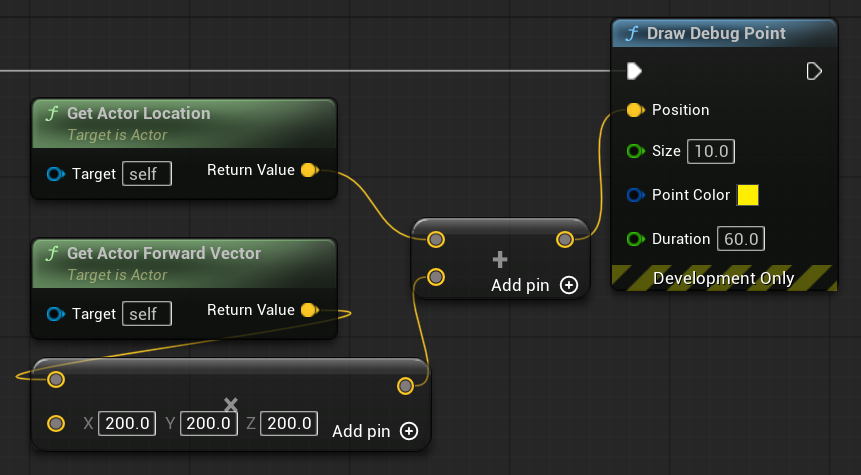This screenshot has height=475, width=861.
Task: Add pin to the multiply node
Action: tap(408, 431)
